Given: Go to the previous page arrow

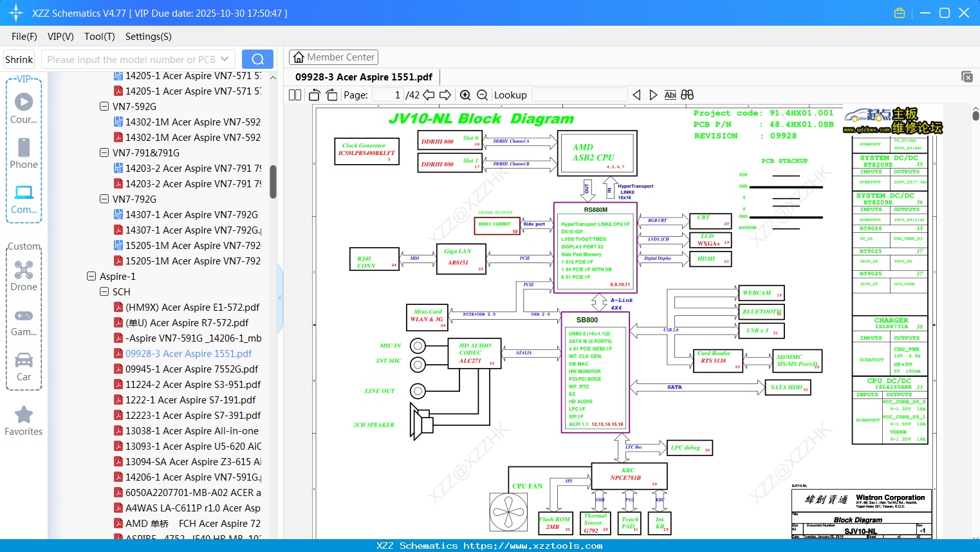Looking at the screenshot, I should pos(429,95).
